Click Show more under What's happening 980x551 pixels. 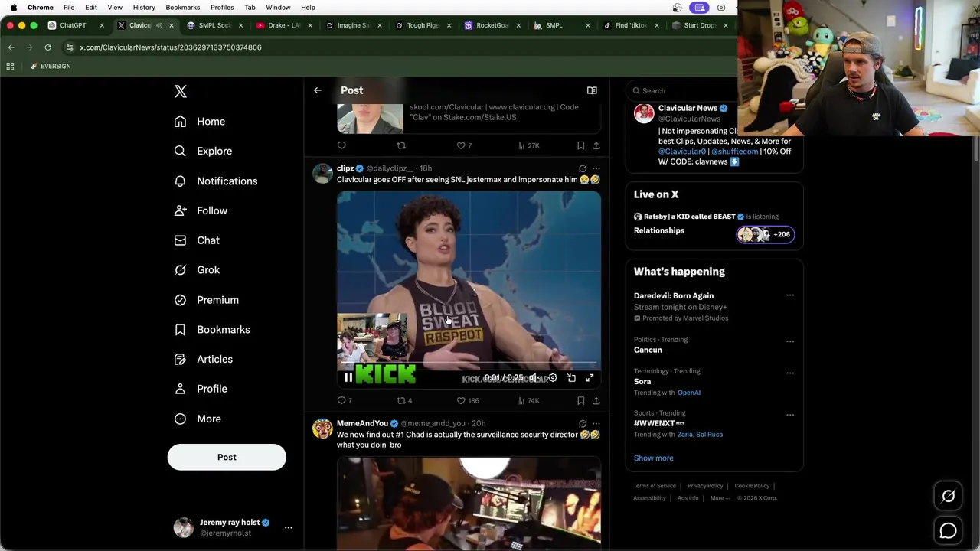654,458
